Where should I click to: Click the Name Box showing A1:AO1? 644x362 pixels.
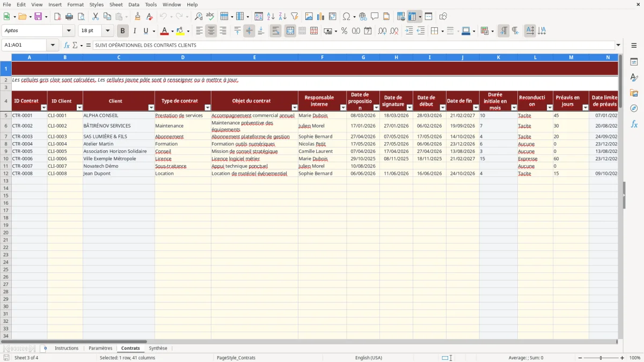click(x=24, y=45)
